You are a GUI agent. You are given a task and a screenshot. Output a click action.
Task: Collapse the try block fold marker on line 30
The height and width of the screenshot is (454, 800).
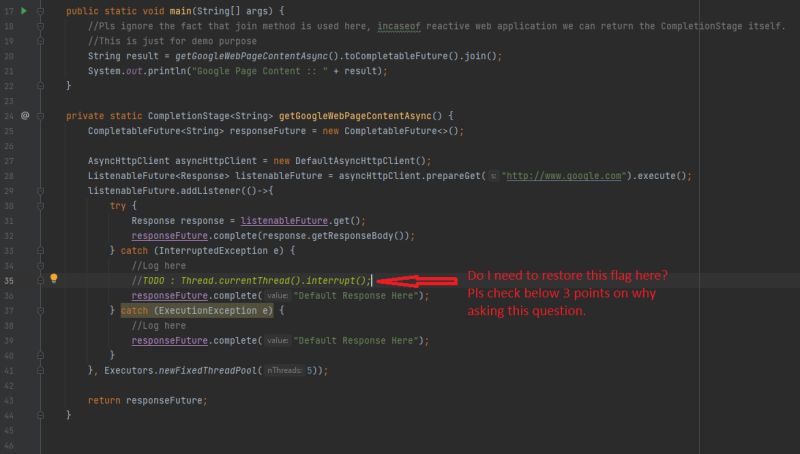pos(40,206)
